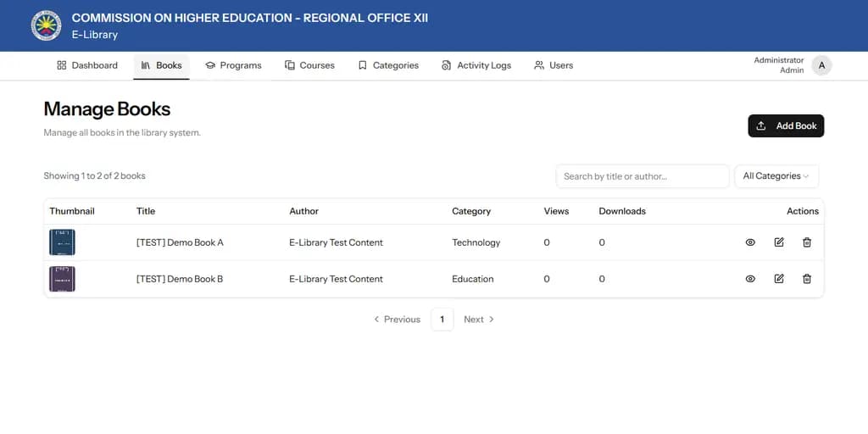The width and height of the screenshot is (868, 434).
Task: Click the "Education" category cell
Action: pos(473,279)
